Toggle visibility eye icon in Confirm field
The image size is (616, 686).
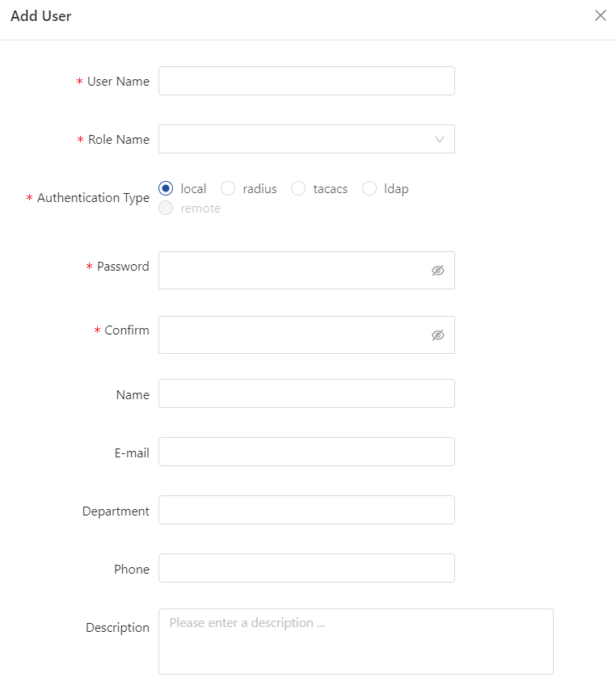[x=438, y=335]
